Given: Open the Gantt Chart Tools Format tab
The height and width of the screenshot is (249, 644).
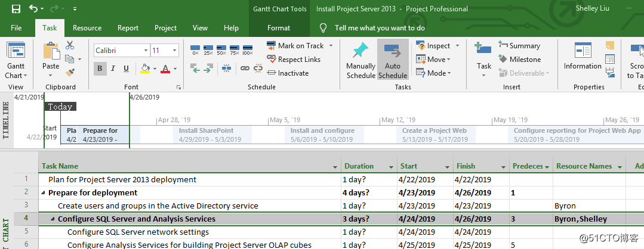Looking at the screenshot, I should coord(279,28).
